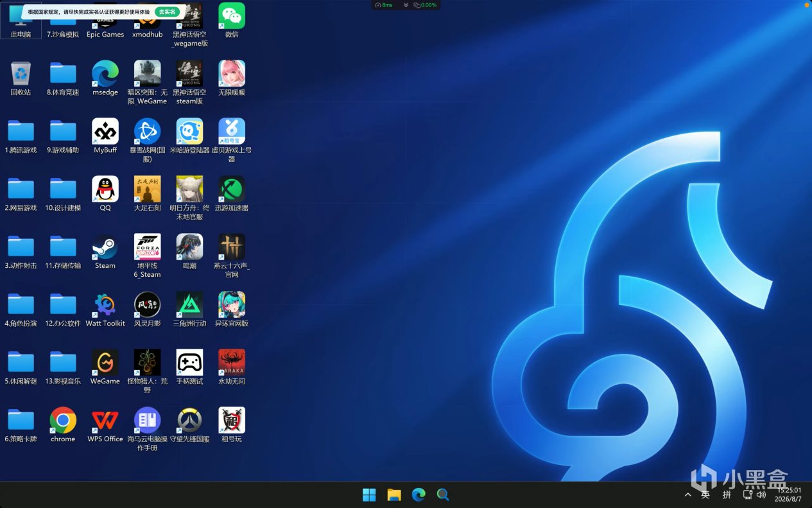Open 暗区突围：无限 WeGame shortcut
The width and height of the screenshot is (812, 508).
pos(148,74)
